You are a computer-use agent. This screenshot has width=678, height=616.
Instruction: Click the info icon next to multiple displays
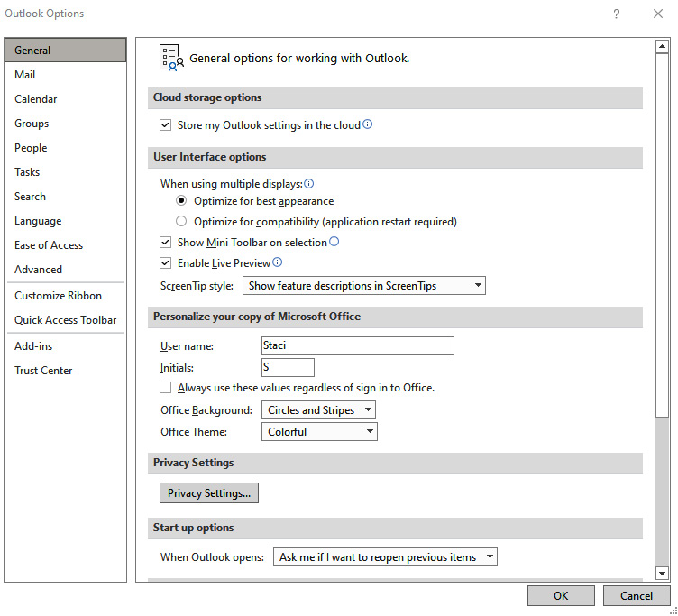point(308,184)
